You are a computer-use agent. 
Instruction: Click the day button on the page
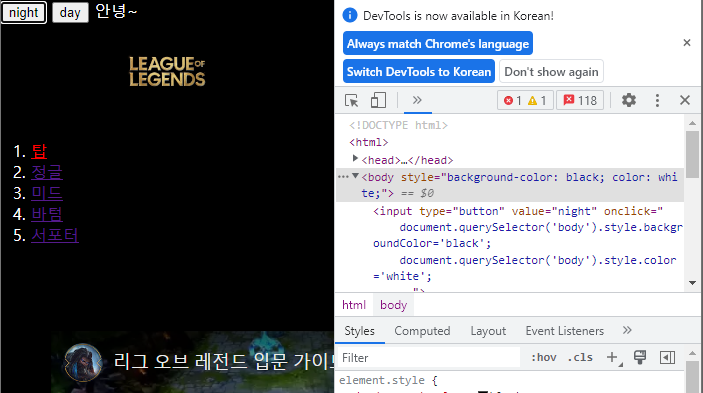[x=70, y=13]
